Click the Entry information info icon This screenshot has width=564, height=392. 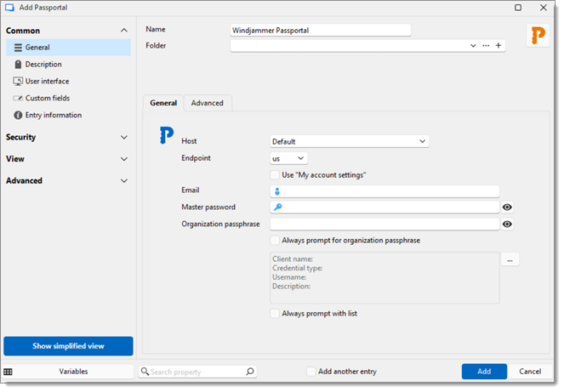(x=18, y=115)
